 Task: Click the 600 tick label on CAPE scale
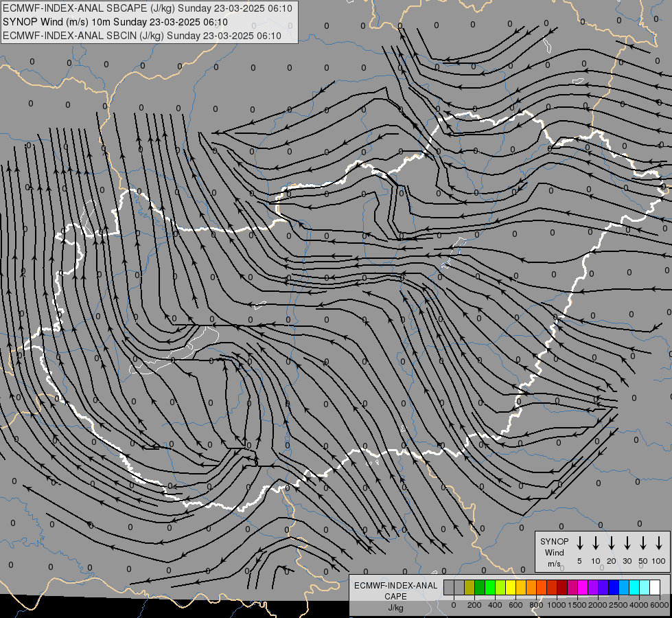515,605
